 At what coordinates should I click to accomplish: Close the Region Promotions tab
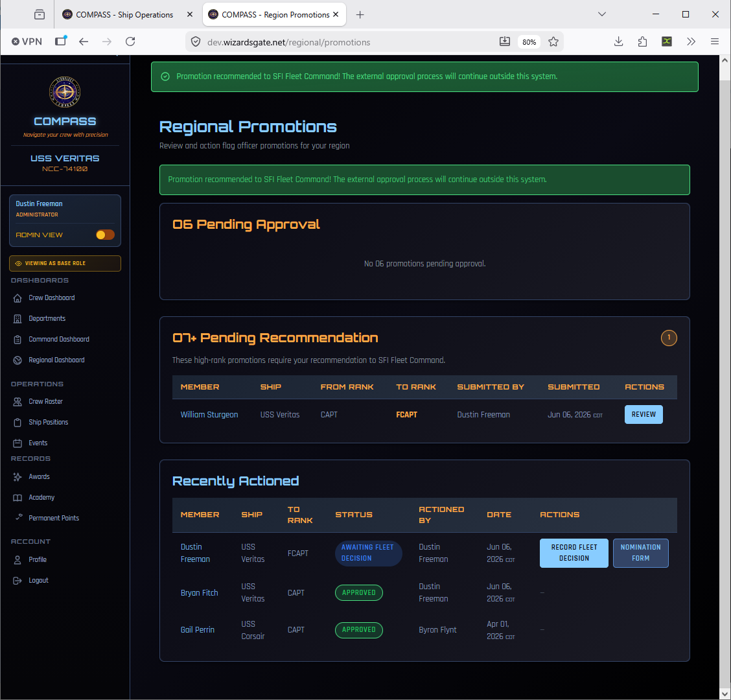point(336,14)
